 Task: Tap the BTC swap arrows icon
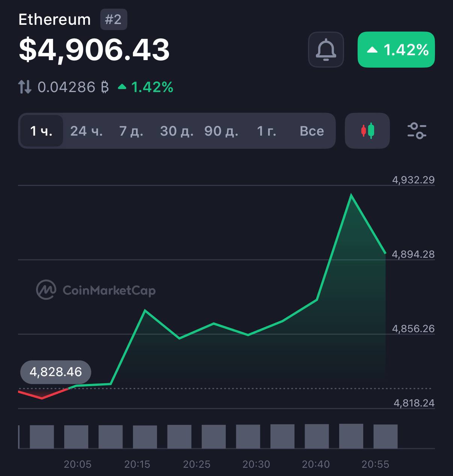click(25, 87)
